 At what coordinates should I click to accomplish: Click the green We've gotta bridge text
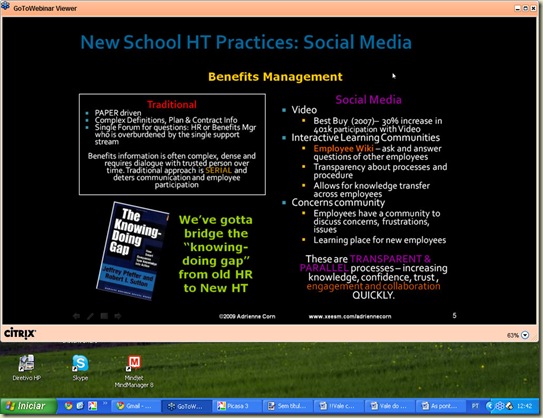pyautogui.click(x=216, y=254)
